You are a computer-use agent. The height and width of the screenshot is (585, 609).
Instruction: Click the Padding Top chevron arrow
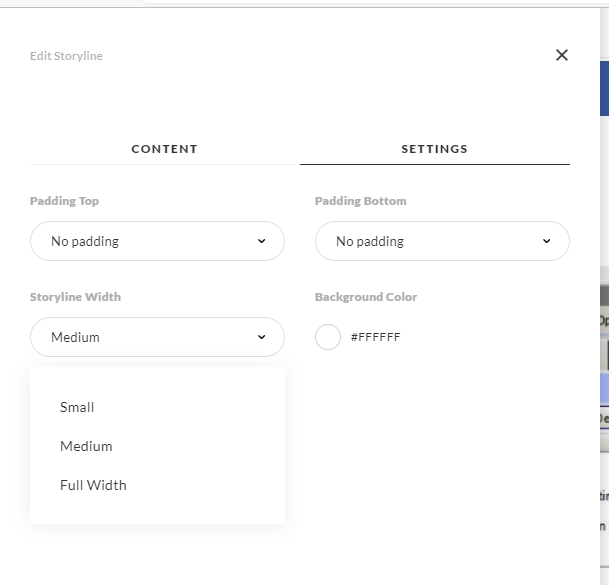tap(262, 241)
